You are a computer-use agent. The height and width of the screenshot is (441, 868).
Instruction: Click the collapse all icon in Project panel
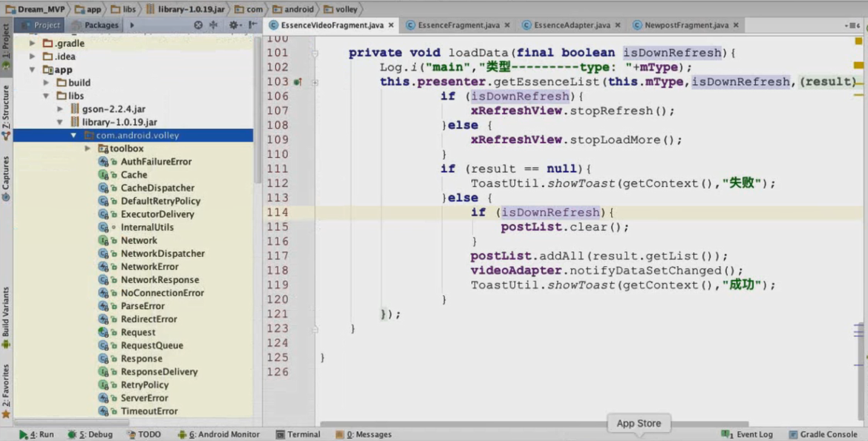(213, 25)
